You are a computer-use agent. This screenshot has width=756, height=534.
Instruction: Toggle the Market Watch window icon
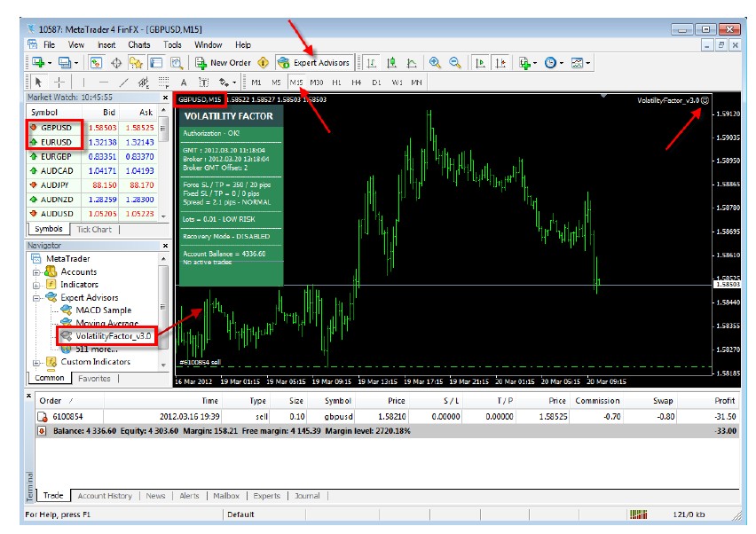click(96, 63)
